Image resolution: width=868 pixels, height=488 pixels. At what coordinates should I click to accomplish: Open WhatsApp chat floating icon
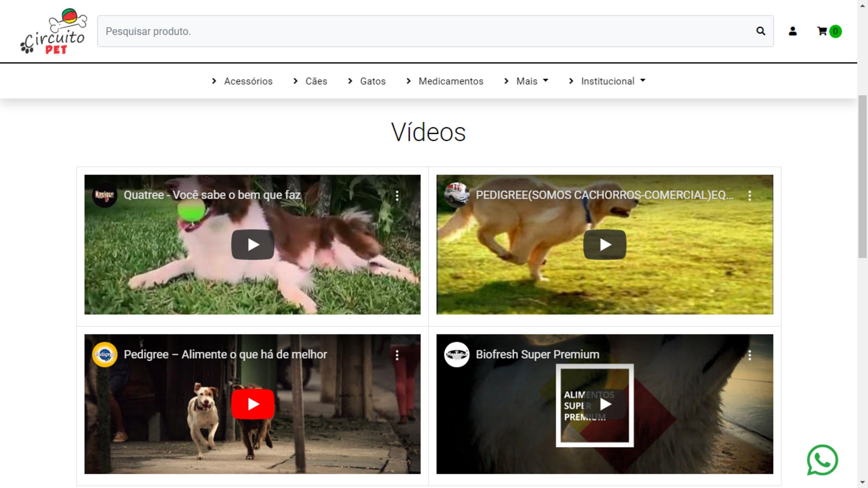[822, 460]
